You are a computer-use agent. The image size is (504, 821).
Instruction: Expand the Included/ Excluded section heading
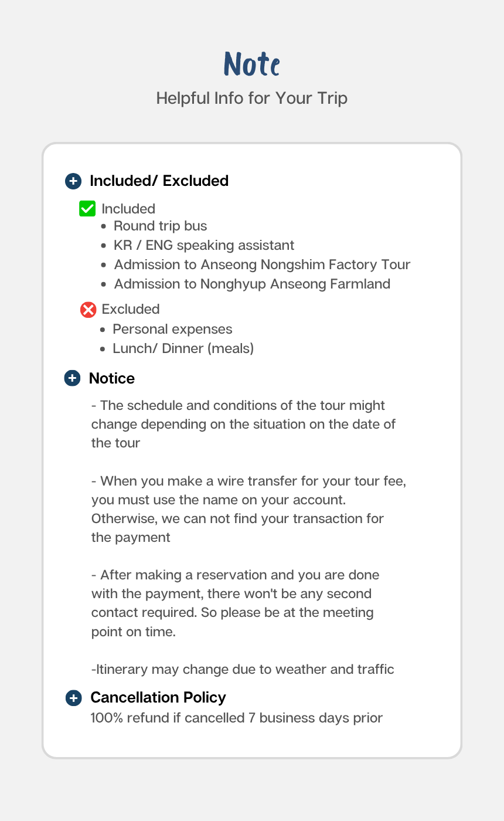(159, 181)
